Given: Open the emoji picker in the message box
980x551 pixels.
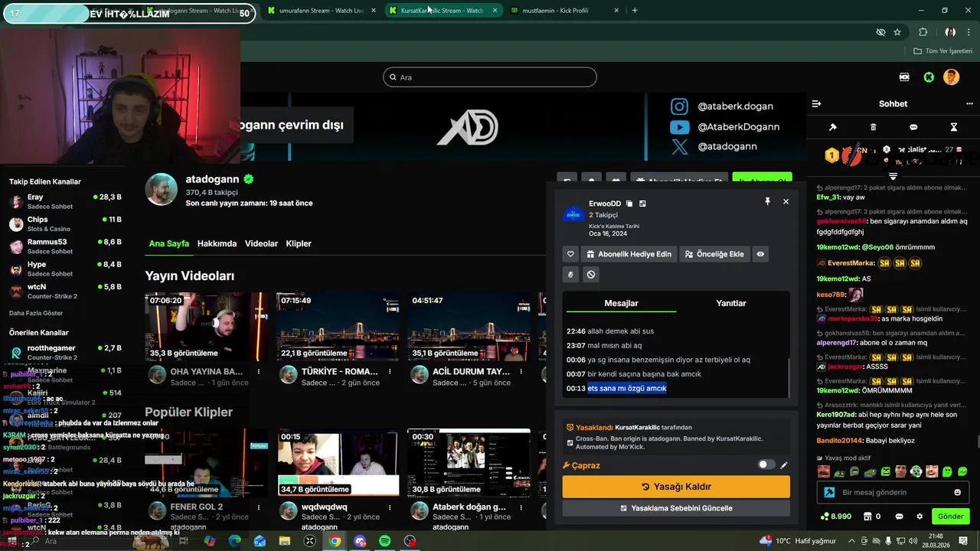Looking at the screenshot, I should click(x=957, y=492).
